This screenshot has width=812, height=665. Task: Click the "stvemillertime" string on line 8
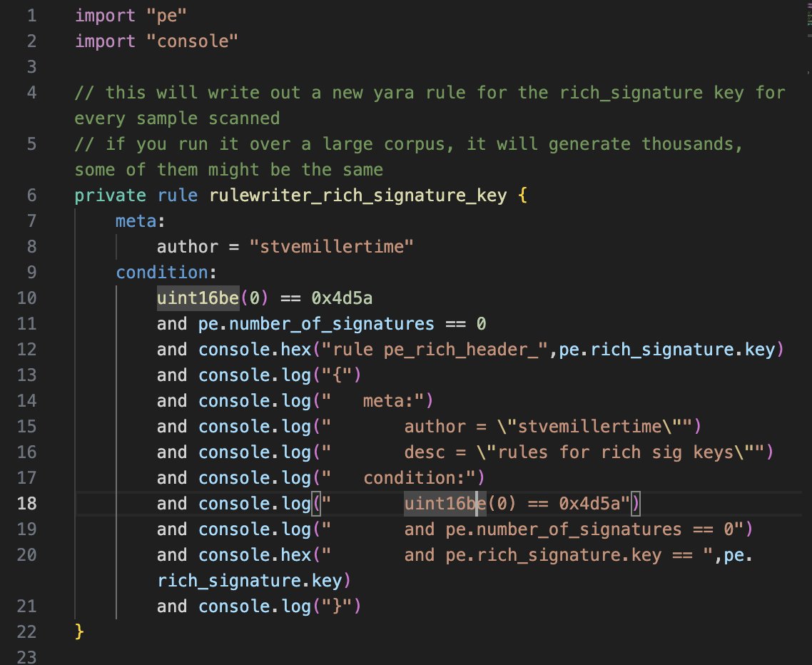331,247
